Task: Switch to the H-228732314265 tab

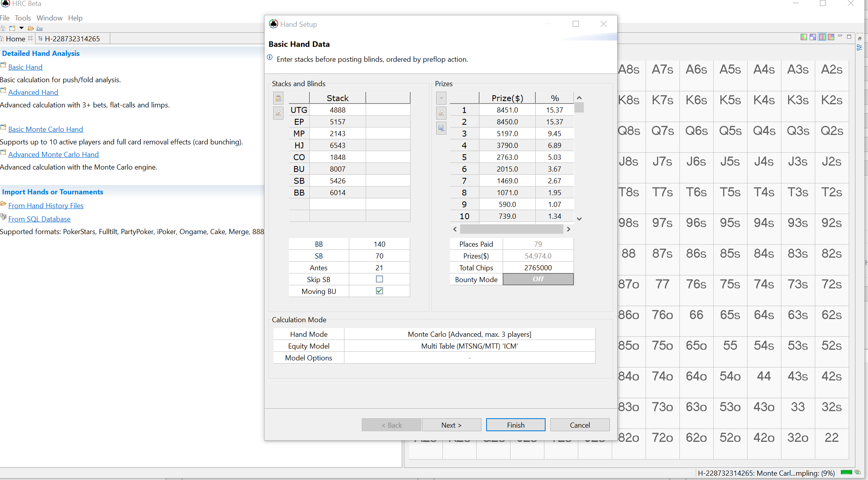Action: click(72, 39)
